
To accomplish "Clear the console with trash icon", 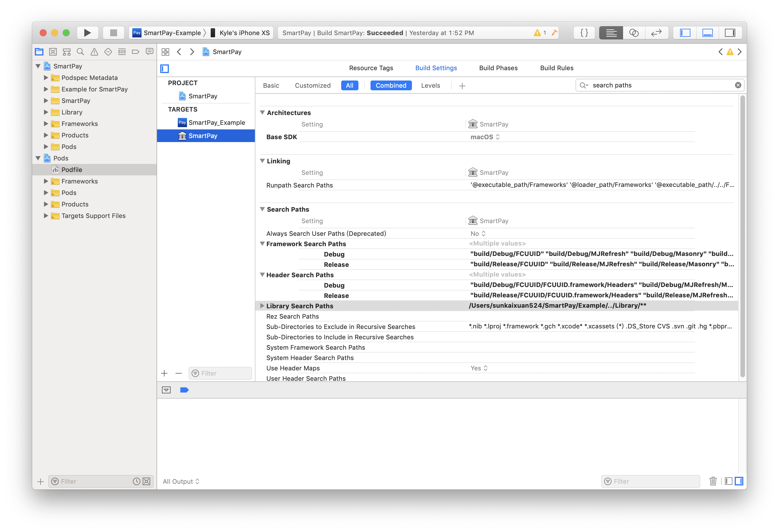I will tap(713, 481).
